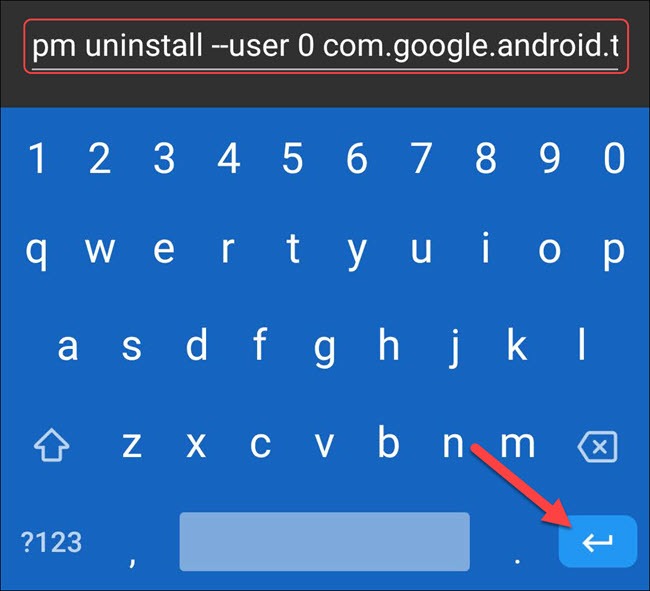The width and height of the screenshot is (650, 591).
Task: Toggle the Shift key arrow
Action: click(51, 445)
